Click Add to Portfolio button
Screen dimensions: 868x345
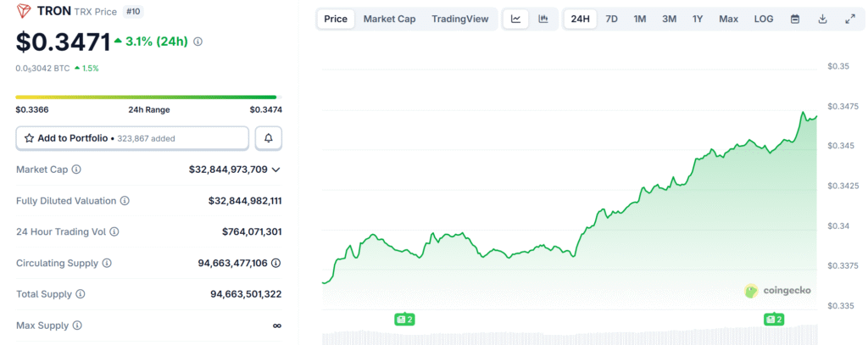point(132,138)
